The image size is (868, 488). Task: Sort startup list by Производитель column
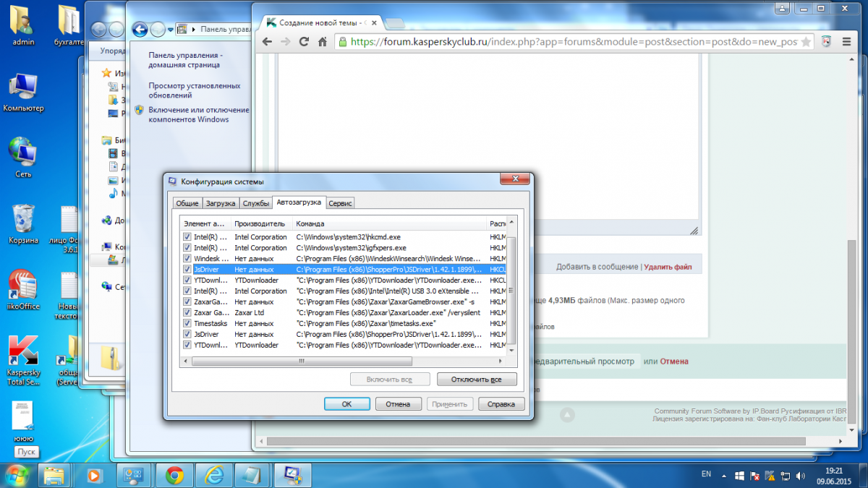[x=262, y=223]
